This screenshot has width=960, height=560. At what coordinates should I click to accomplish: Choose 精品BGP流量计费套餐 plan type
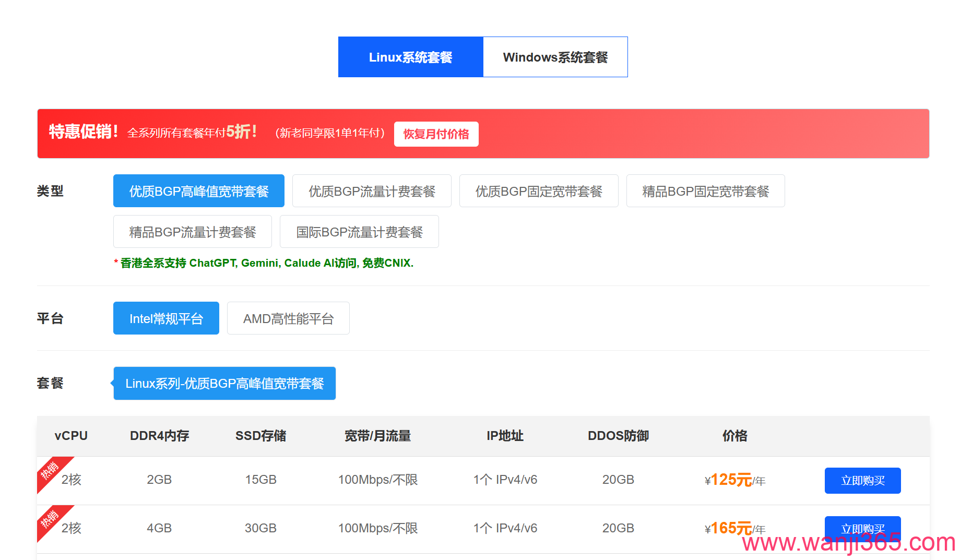192,231
